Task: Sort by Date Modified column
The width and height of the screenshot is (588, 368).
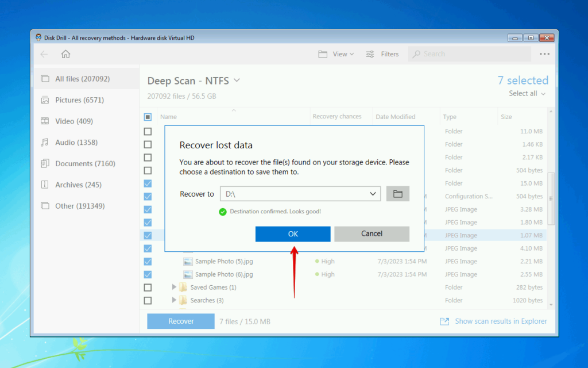Action: click(x=395, y=117)
